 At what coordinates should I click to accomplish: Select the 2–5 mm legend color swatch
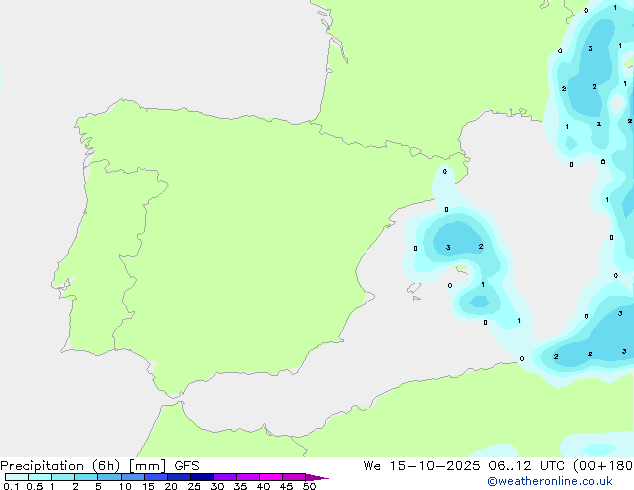[86, 477]
